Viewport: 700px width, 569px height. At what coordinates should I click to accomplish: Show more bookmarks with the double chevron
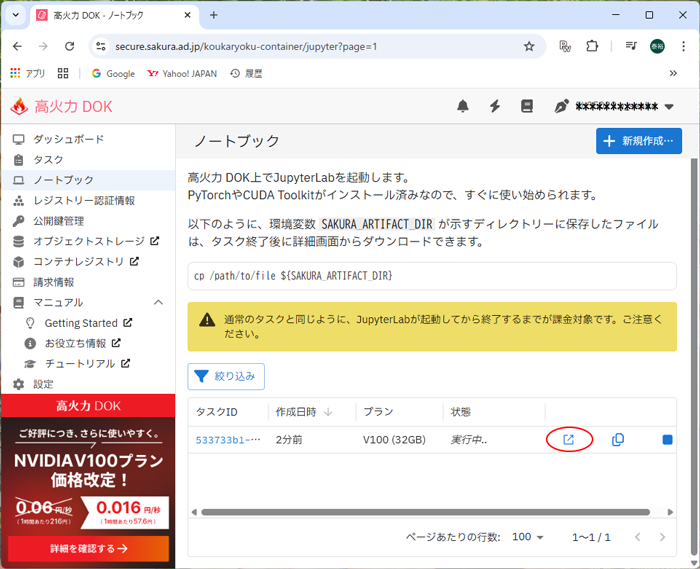(673, 73)
